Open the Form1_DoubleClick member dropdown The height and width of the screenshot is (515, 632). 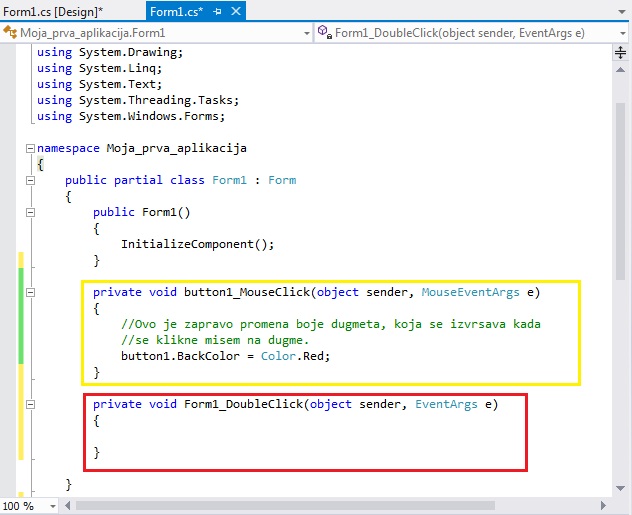(x=620, y=33)
